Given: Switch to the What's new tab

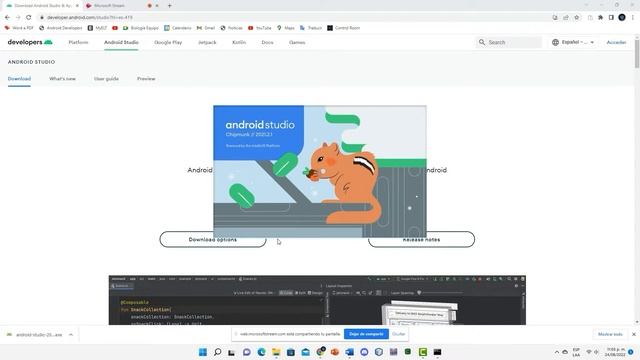Looking at the screenshot, I should pos(62,79).
